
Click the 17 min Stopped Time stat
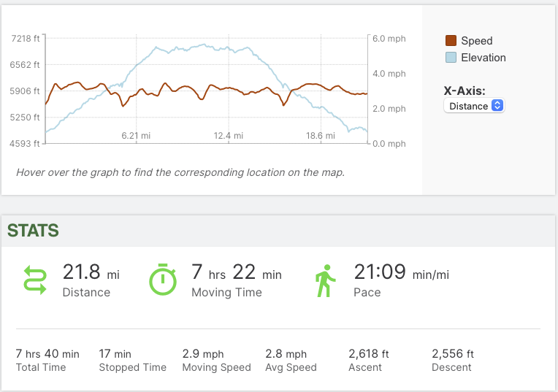(x=132, y=360)
